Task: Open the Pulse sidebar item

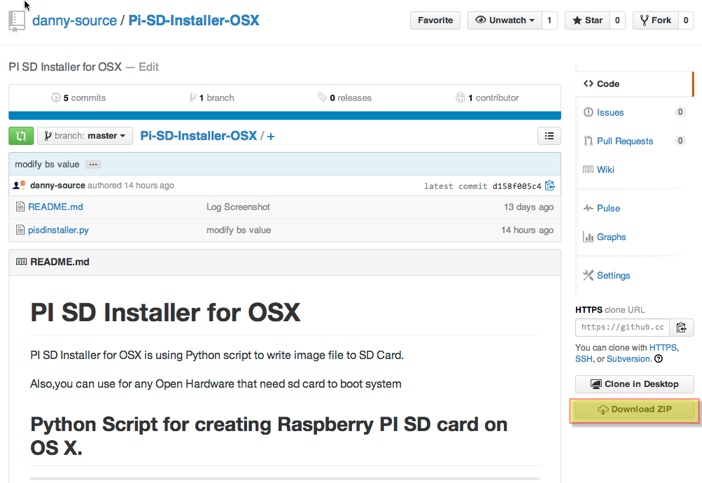Action: 608,208
